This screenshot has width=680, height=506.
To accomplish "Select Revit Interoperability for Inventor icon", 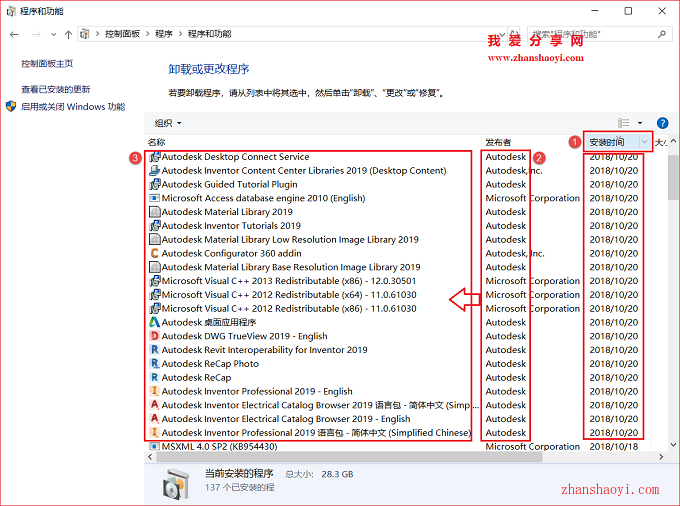I will coord(154,350).
